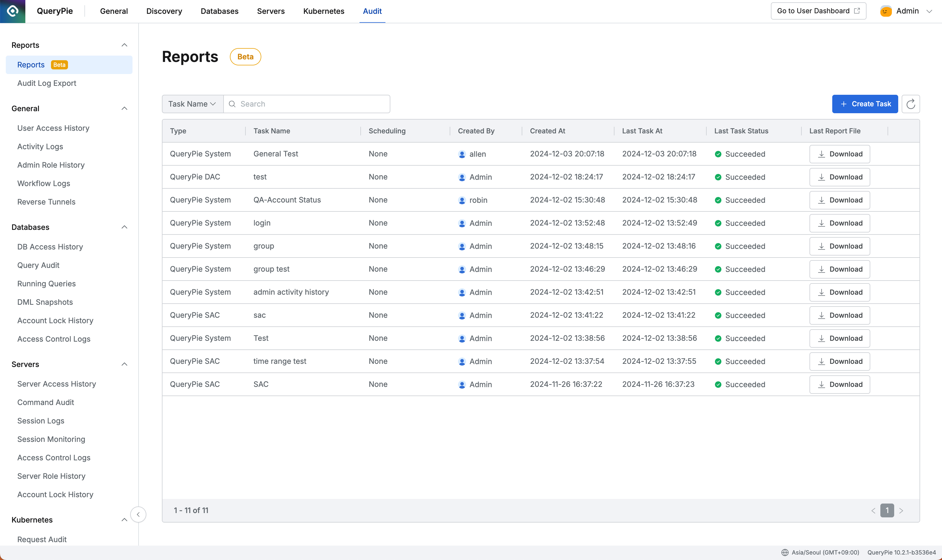The width and height of the screenshot is (942, 560).
Task: Click allen's user icon in General Test row
Action: click(462, 154)
